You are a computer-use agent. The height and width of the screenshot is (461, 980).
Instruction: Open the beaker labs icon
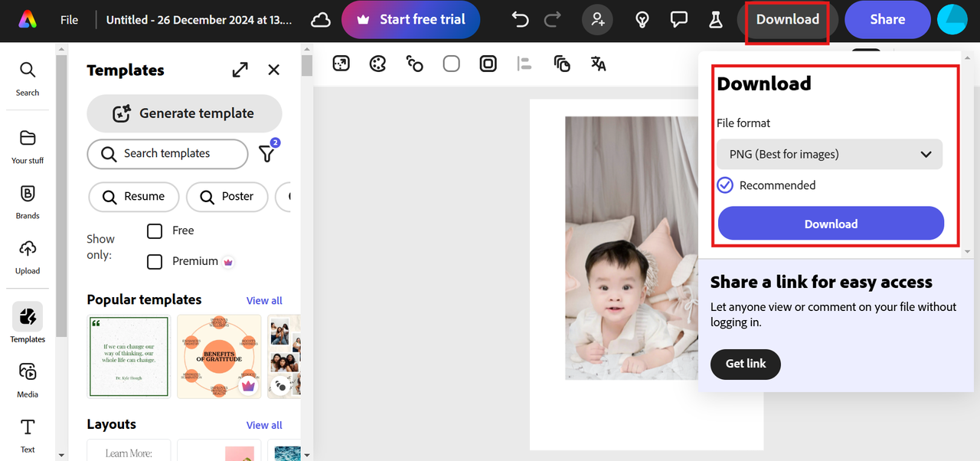(716, 20)
